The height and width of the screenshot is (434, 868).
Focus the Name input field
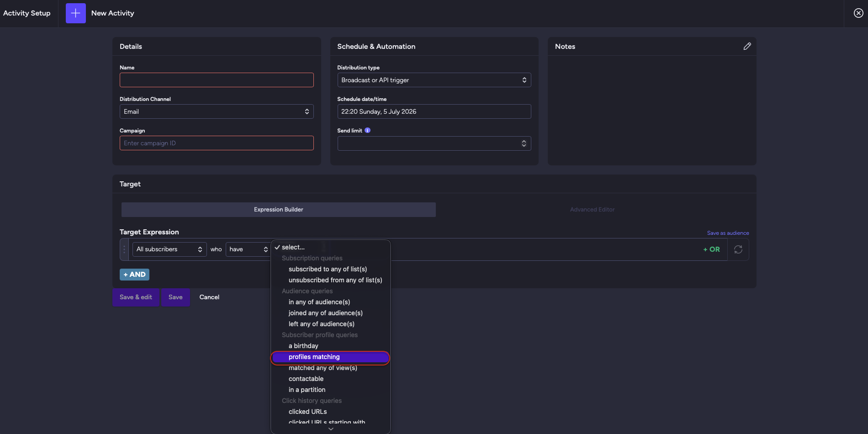(217, 80)
